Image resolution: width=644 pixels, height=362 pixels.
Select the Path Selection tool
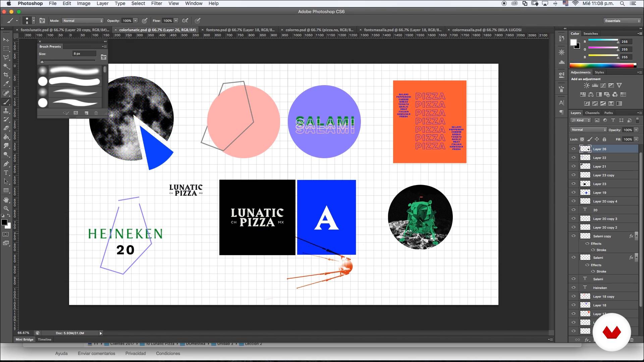[x=6, y=181]
